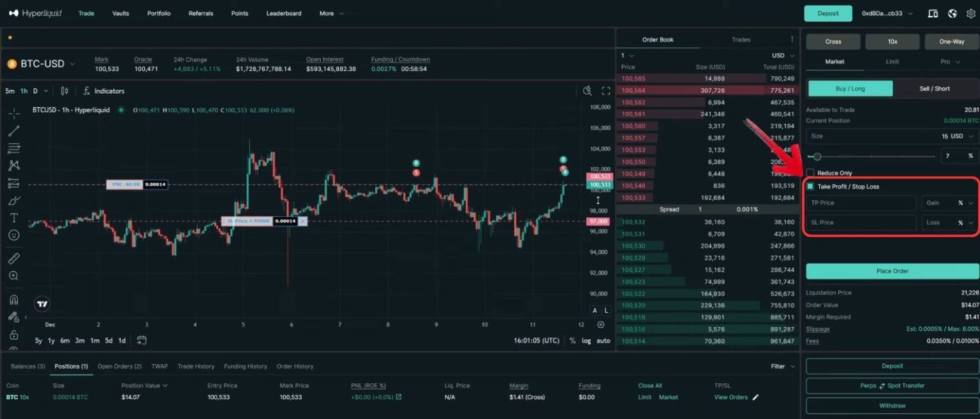Take a chart snapshot with the camera icon
This screenshot has width=980, height=419.
[587, 90]
